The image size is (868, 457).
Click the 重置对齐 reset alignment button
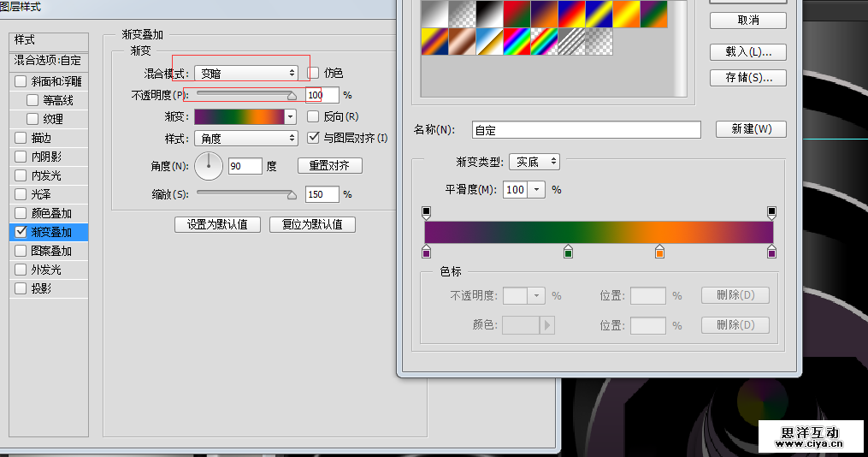329,166
